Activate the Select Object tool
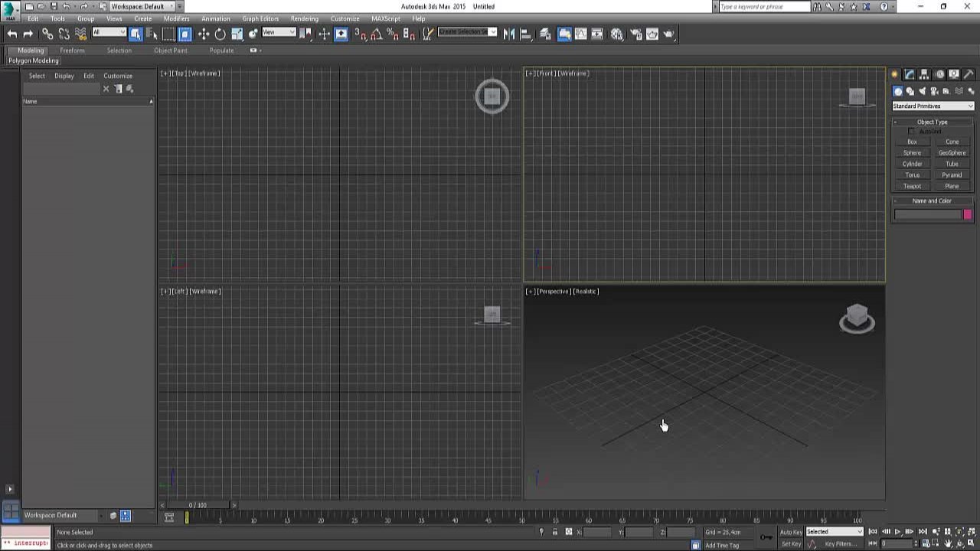 (x=136, y=34)
